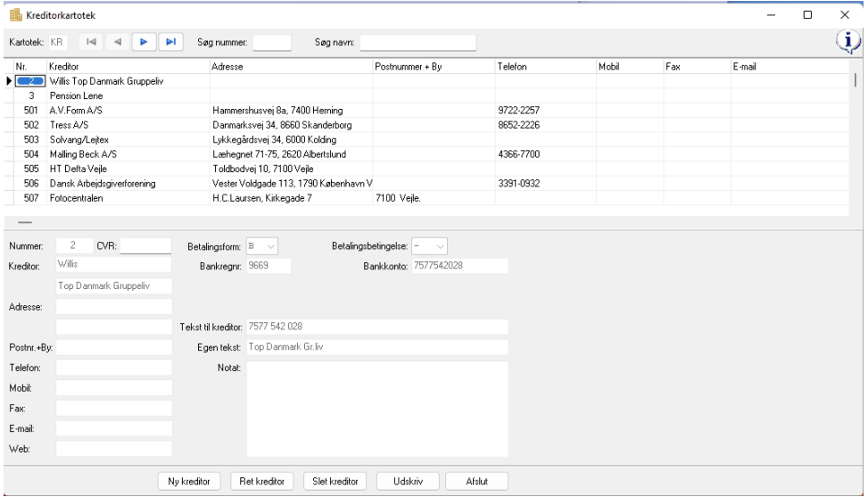Close the Kreditorkartotek window
This screenshot has height=497, width=868.
point(844,15)
